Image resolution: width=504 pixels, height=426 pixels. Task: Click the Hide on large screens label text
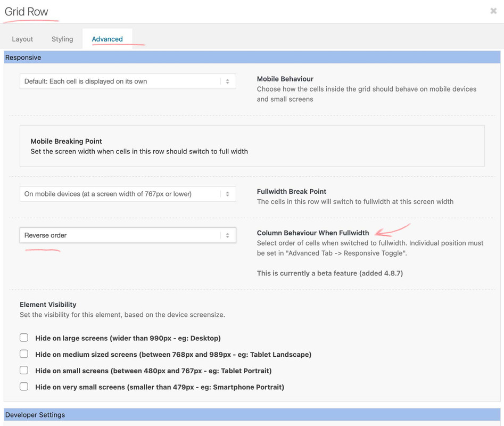pos(128,338)
